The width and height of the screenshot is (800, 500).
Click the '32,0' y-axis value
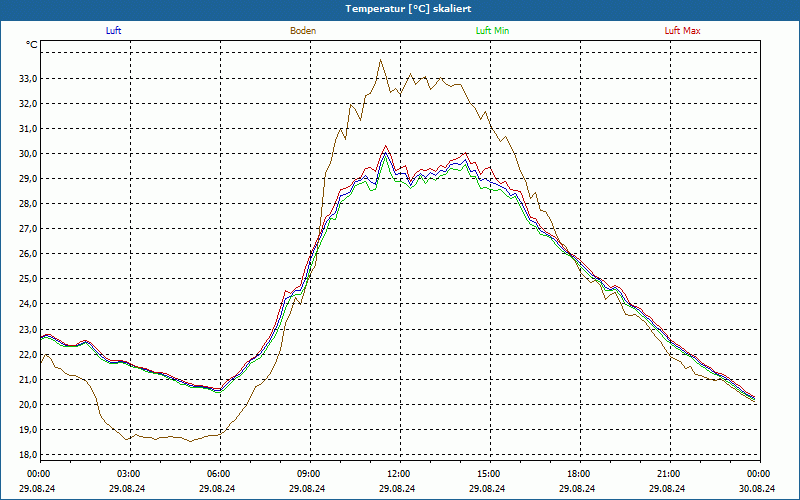tap(28, 104)
